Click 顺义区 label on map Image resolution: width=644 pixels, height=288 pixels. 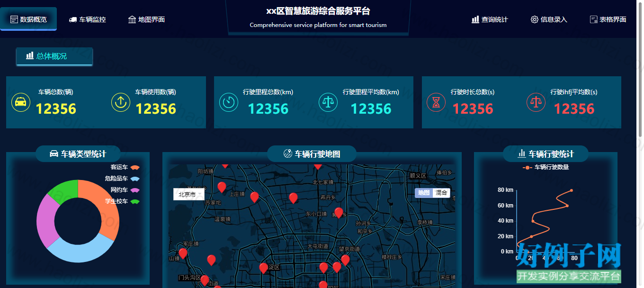(419, 176)
